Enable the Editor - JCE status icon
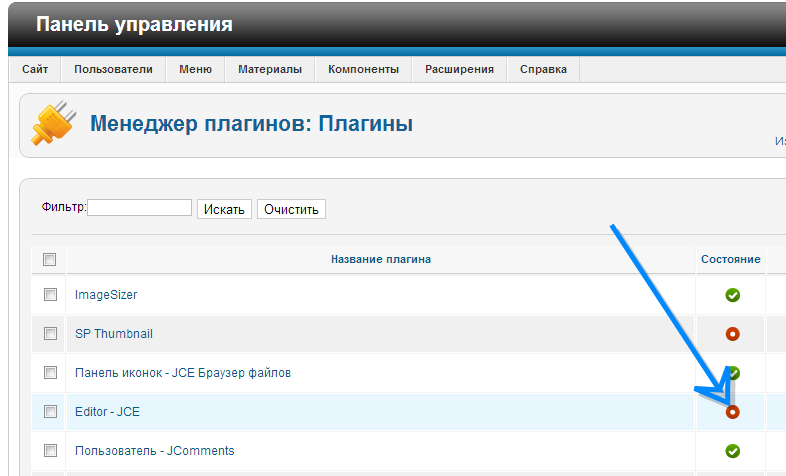The width and height of the screenshot is (786, 476). 732,411
